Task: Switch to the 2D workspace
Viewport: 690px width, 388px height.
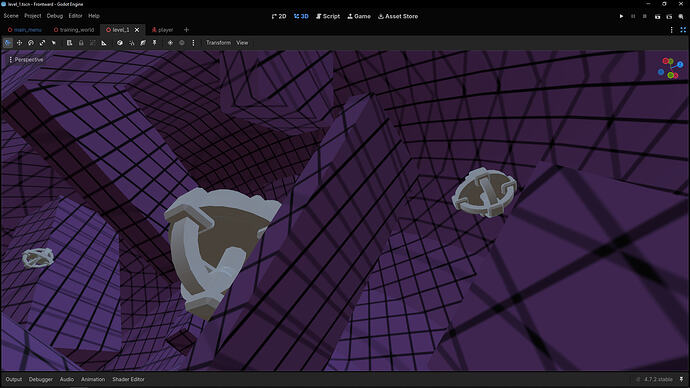Action: point(279,16)
